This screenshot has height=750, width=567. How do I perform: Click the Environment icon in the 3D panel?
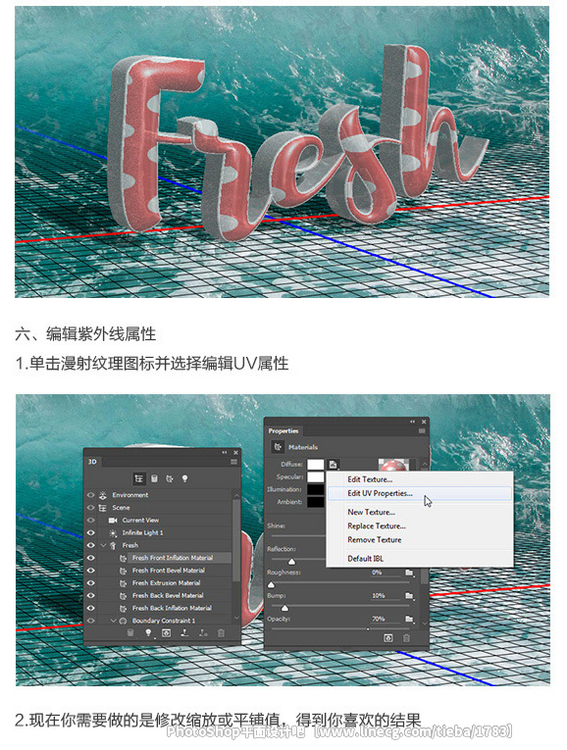pos(102,495)
